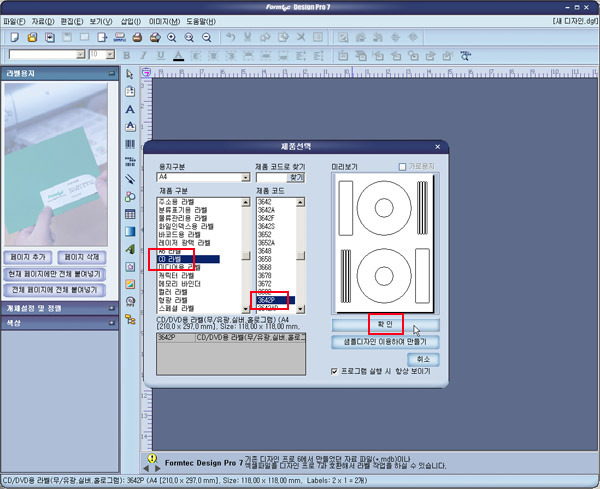Screen dimensions: 600x489
Task: Expand the 색상 panel
Action: point(112,323)
